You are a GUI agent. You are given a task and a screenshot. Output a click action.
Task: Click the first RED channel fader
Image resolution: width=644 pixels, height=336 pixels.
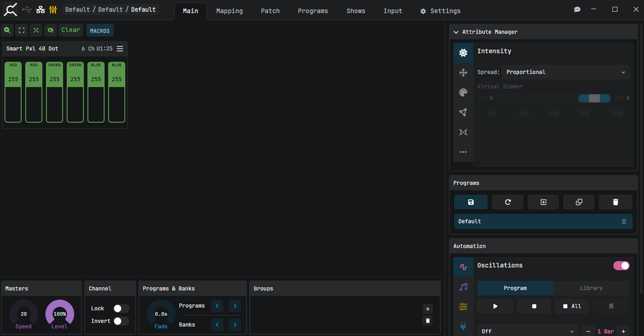coord(13,92)
